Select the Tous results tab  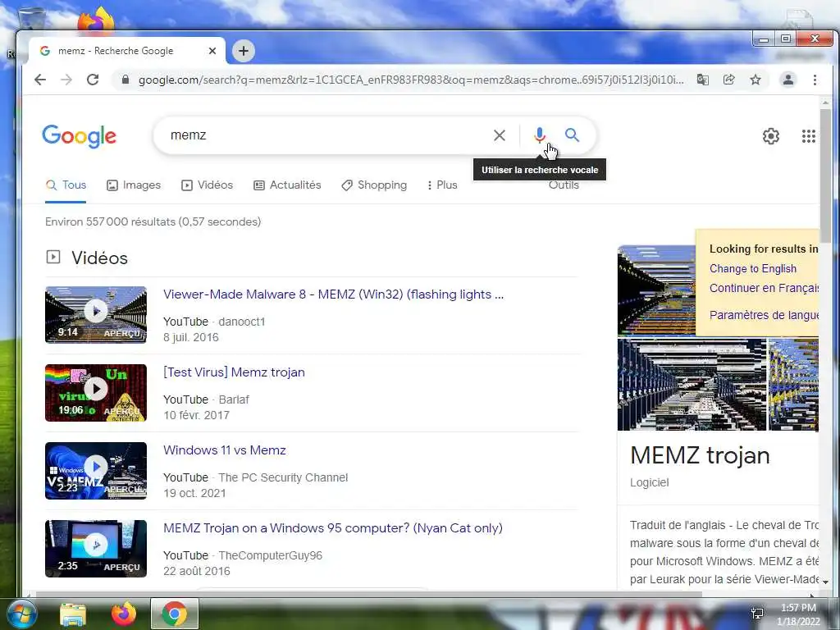66,185
